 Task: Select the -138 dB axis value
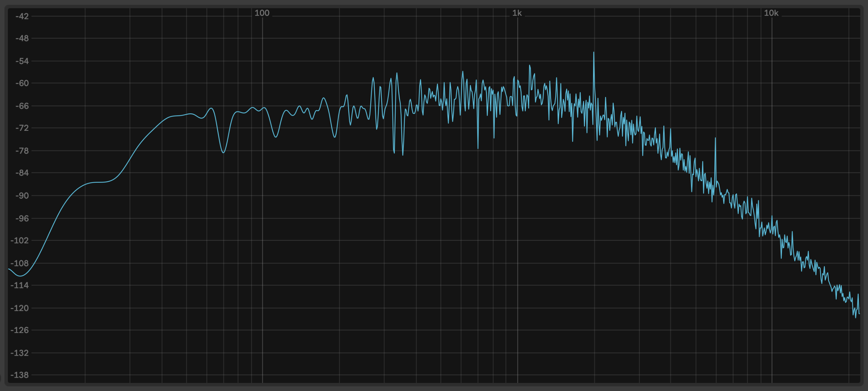(x=20, y=375)
